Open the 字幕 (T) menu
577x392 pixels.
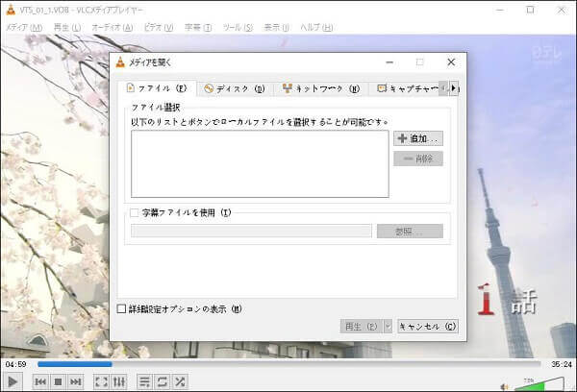pos(198,27)
